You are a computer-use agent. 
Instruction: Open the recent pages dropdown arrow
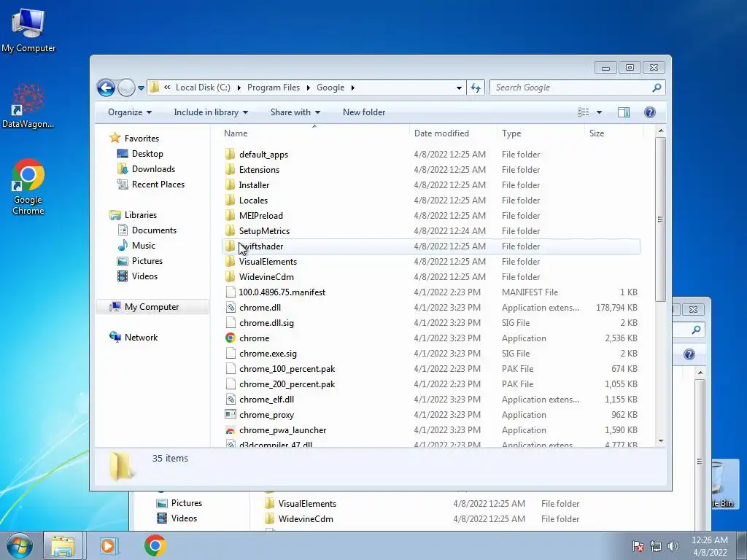141,88
